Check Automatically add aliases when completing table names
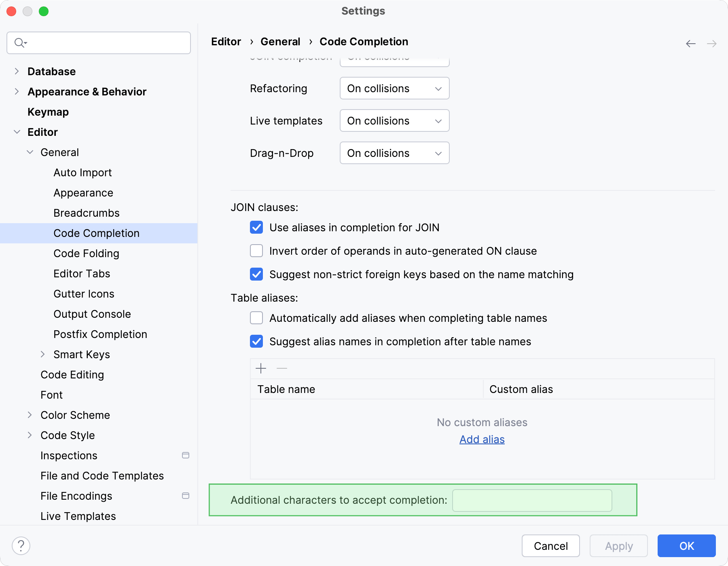Viewport: 728px width, 566px height. 256,318
